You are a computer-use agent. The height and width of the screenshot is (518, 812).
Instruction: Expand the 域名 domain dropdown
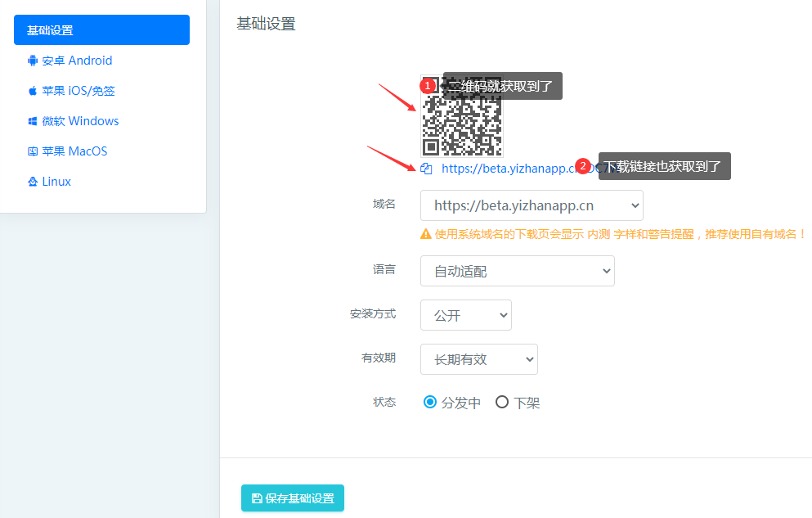coord(532,205)
